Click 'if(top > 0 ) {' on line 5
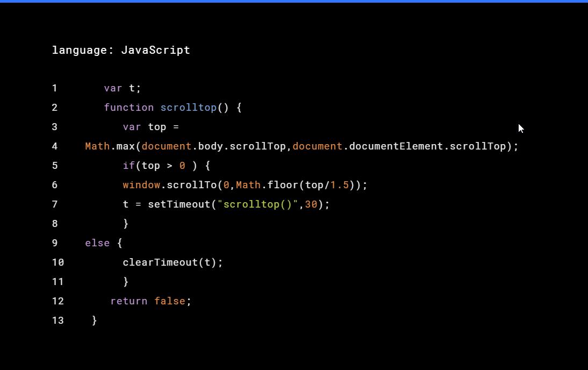This screenshot has width=588, height=370. pos(167,166)
